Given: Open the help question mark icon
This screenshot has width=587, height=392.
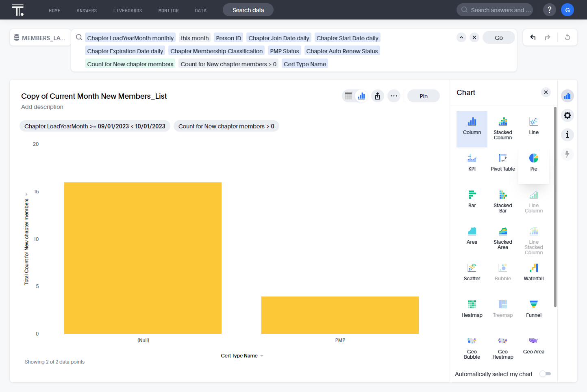Looking at the screenshot, I should (x=550, y=10).
